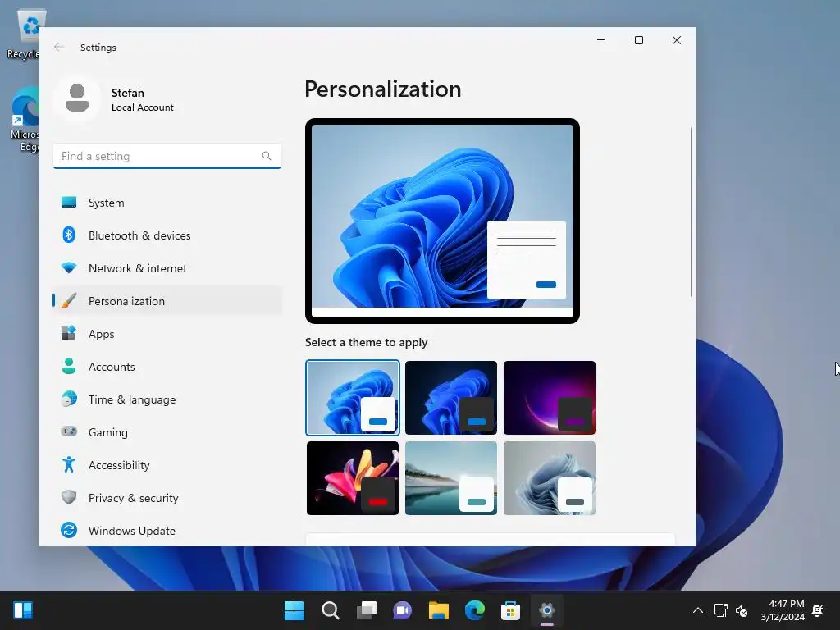Open the notification bell icon

[818, 610]
